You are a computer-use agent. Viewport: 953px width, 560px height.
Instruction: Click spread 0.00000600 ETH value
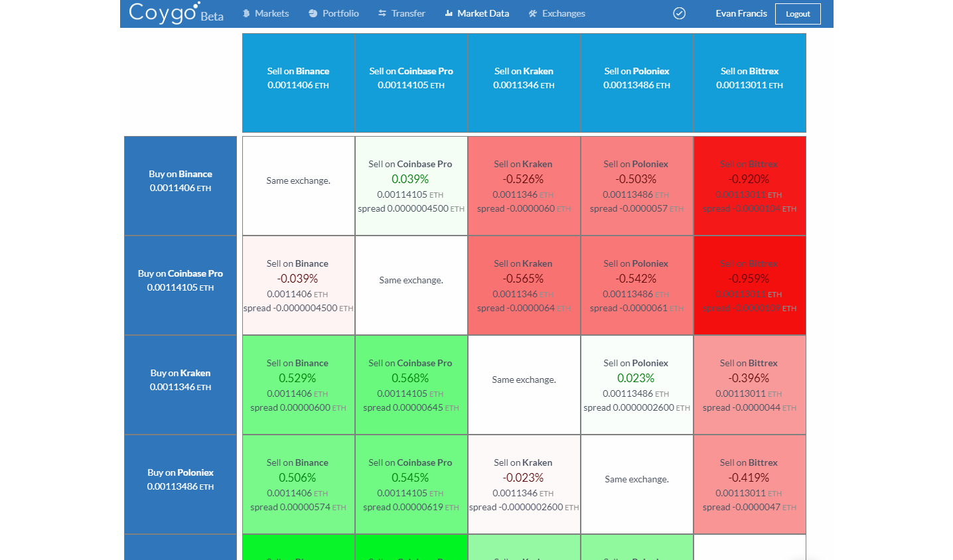click(x=299, y=407)
